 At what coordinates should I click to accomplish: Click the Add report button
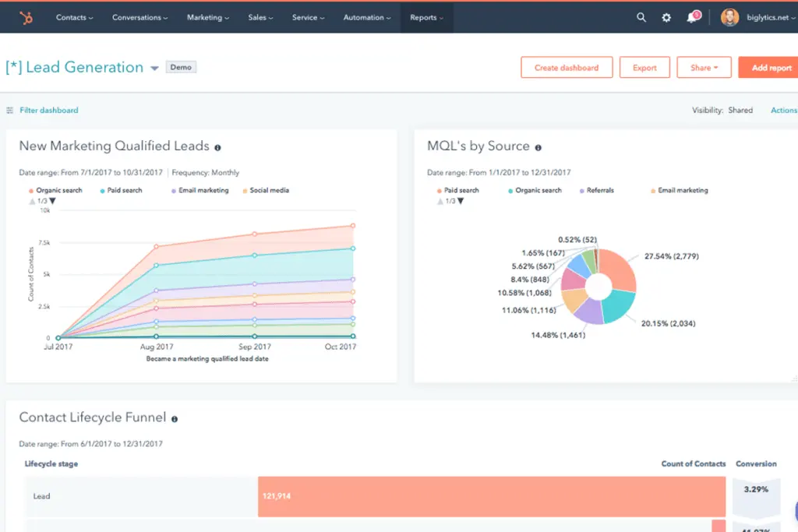[x=769, y=68]
